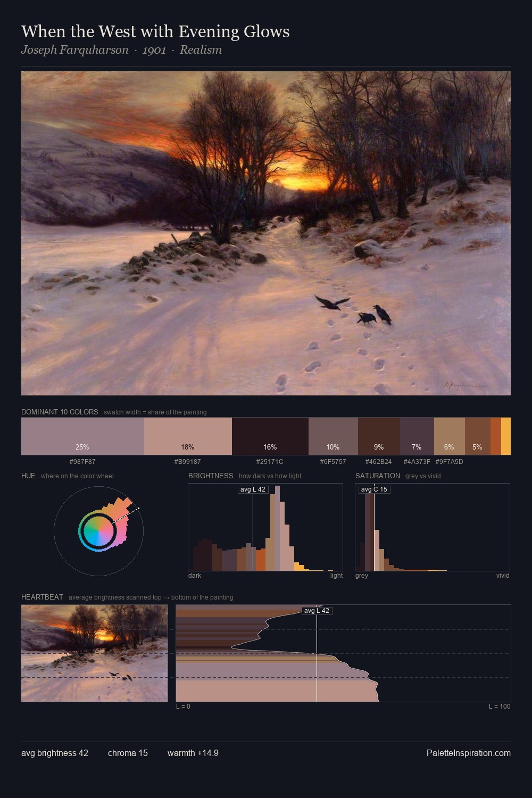
Task: Click the "HUE" section heading
Action: (x=28, y=476)
